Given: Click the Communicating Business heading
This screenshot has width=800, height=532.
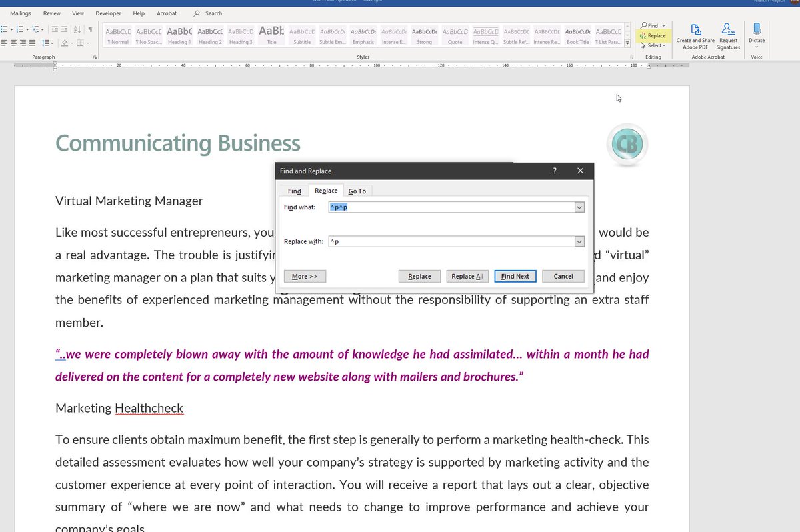Looking at the screenshot, I should click(x=177, y=143).
